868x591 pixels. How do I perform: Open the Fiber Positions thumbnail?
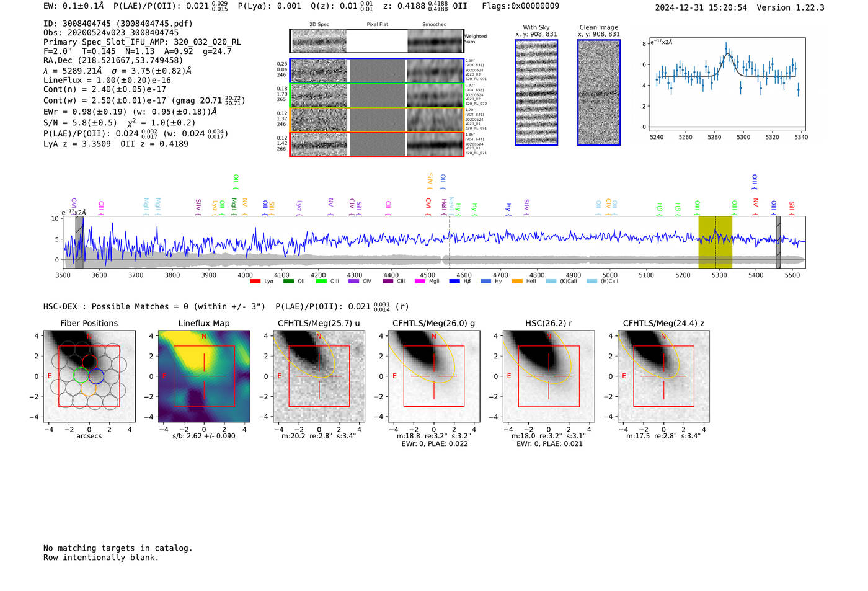[x=89, y=376]
